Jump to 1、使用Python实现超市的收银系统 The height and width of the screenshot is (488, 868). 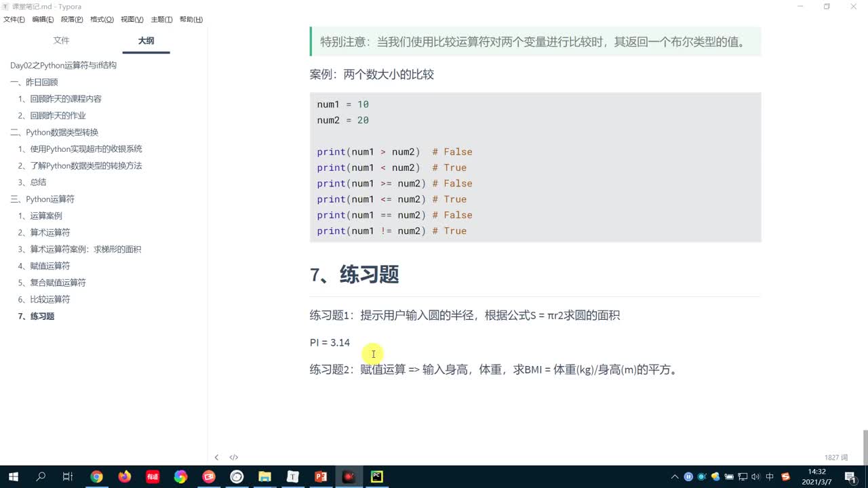[80, 149]
